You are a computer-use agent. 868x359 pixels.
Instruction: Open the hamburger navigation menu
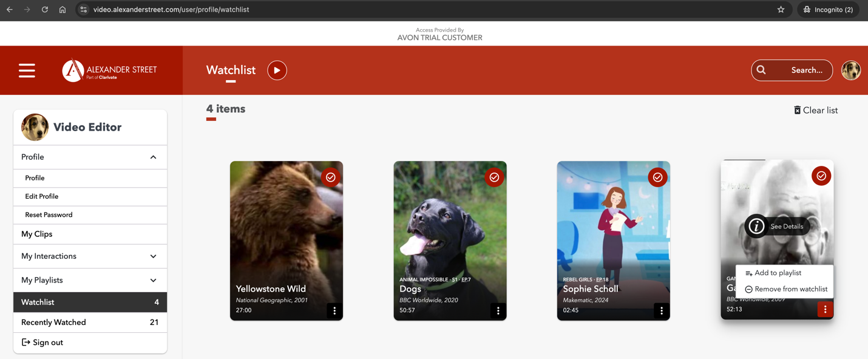pos(27,70)
